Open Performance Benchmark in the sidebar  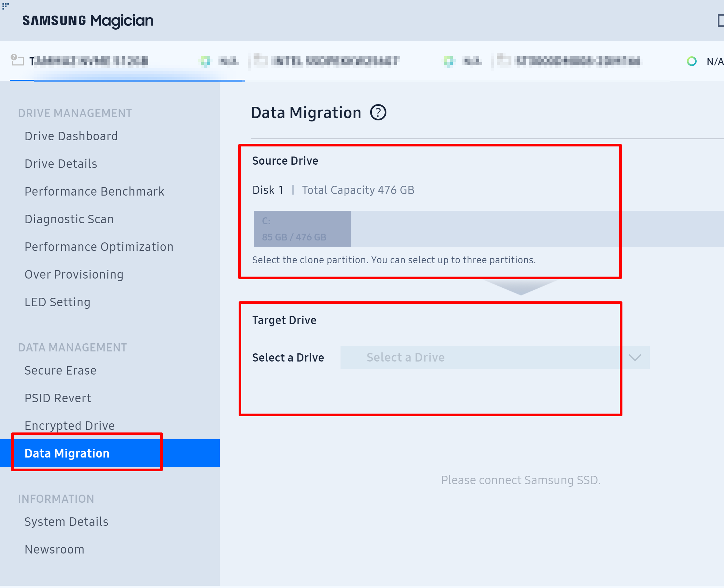pos(94,192)
